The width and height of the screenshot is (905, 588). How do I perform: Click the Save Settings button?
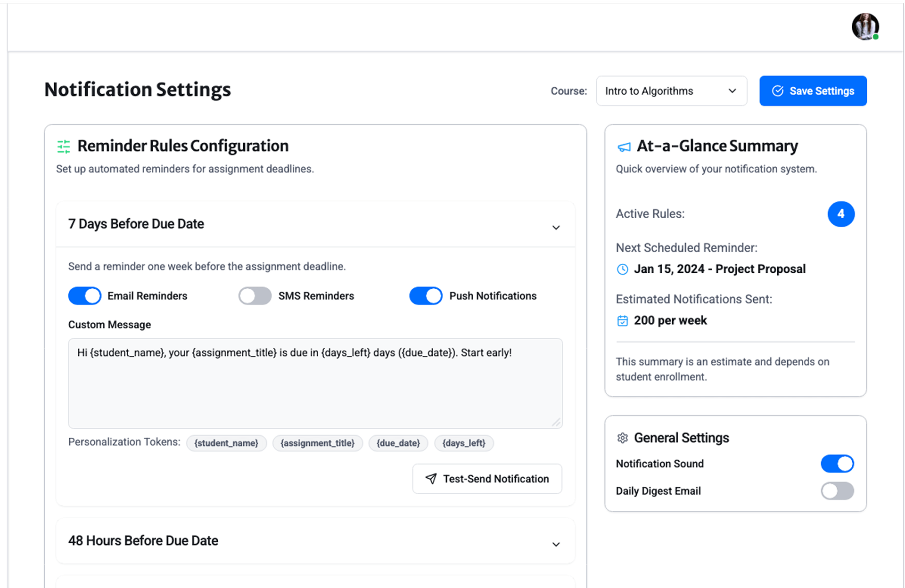813,91
